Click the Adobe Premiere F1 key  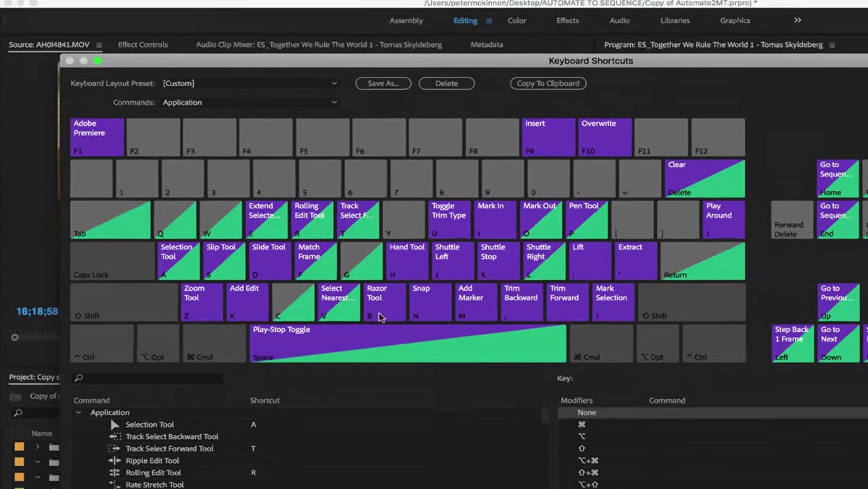pos(97,137)
